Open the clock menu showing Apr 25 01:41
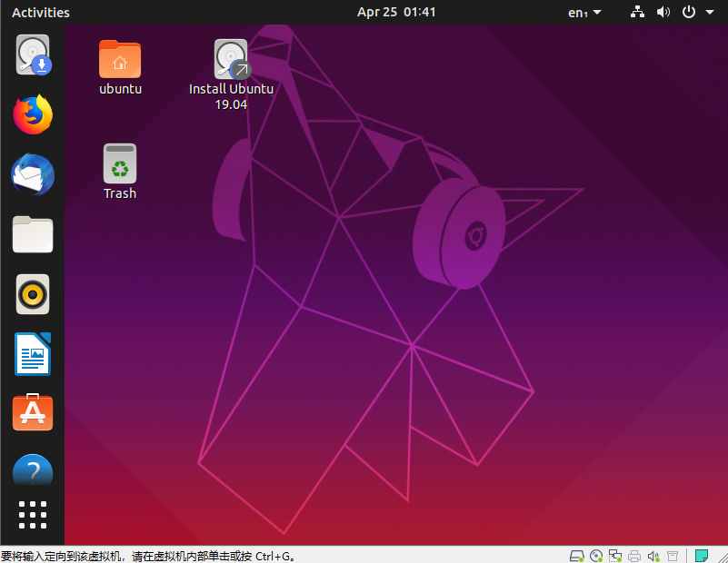Screen dimensions: 728x563 (x=396, y=12)
